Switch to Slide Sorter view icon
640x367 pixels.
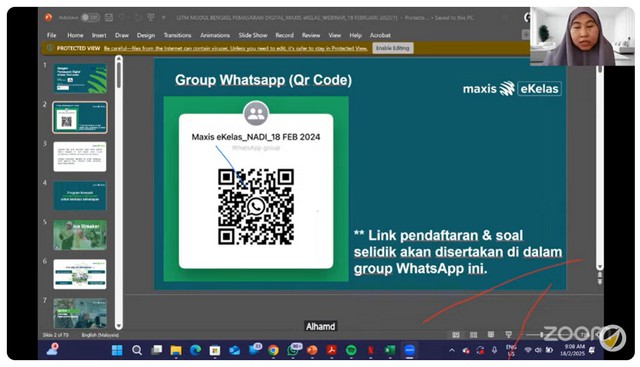point(473,335)
